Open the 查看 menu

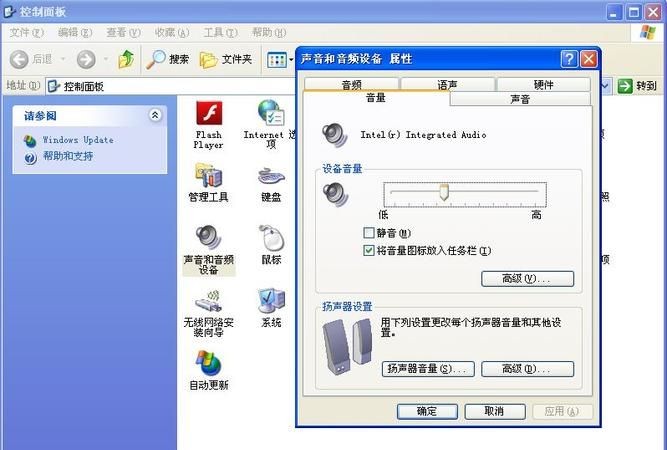[x=123, y=33]
